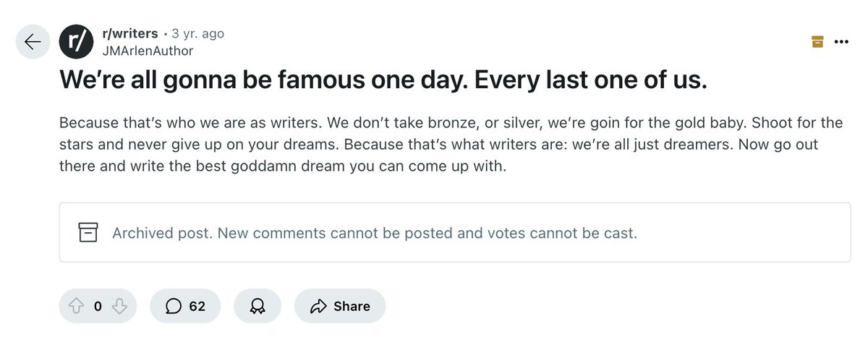Open the r/writers community link

click(x=129, y=34)
